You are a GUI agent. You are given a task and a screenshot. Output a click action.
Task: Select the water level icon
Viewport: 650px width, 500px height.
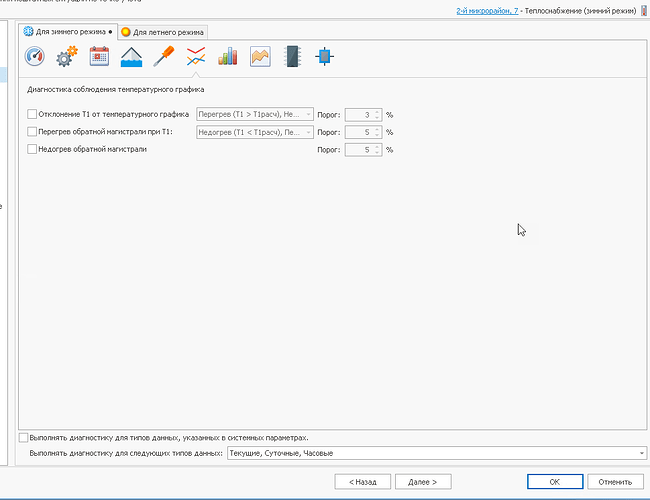[x=132, y=57]
